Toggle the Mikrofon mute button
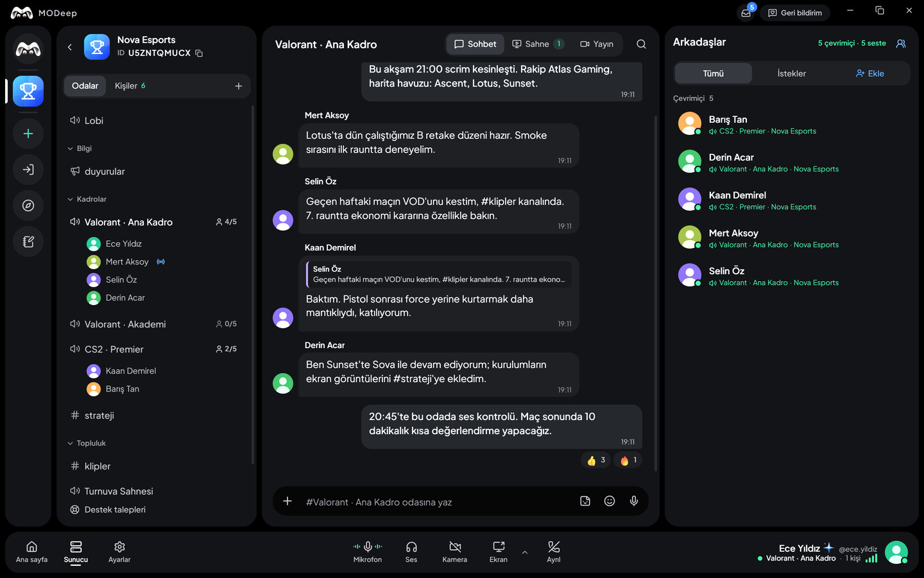924x578 pixels. 368,552
